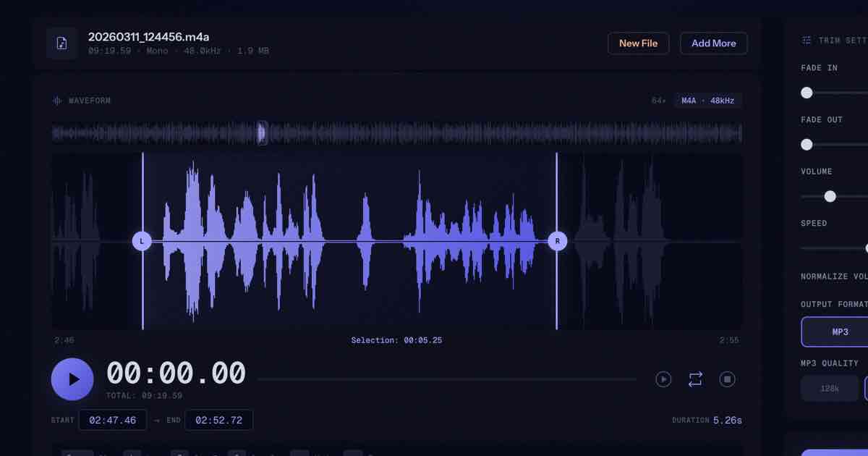Select the 128k MP3 quality option
Screen dimensions: 868x456
(829, 388)
